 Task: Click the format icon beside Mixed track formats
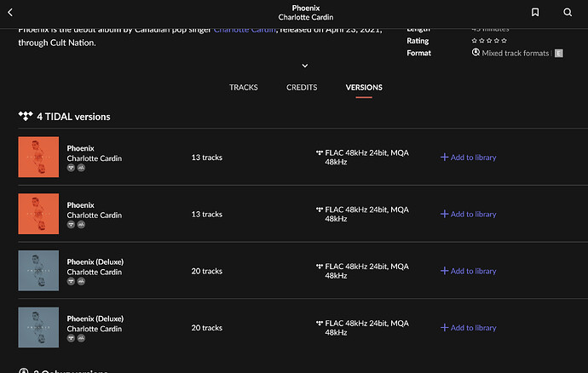[x=476, y=53]
